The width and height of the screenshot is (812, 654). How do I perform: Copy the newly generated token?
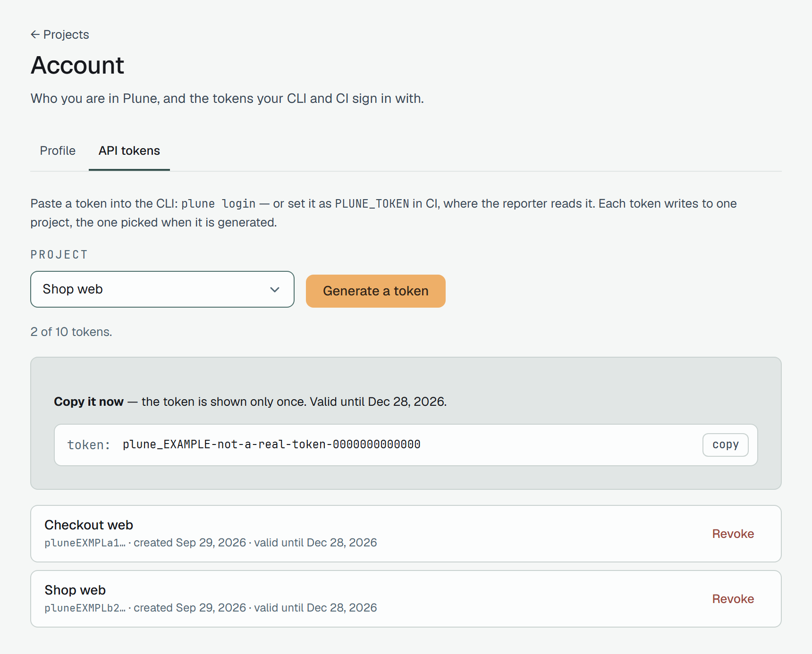725,444
